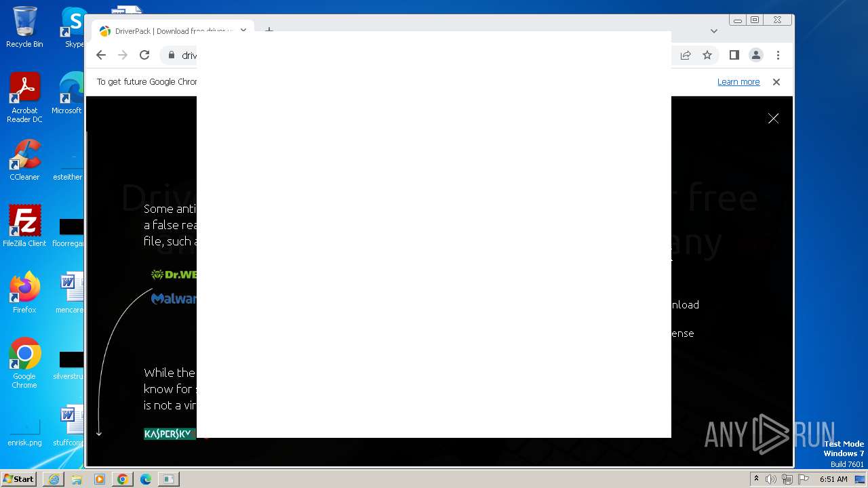Select the Skype desktop shortcut
The image size is (868, 488).
click(x=74, y=27)
